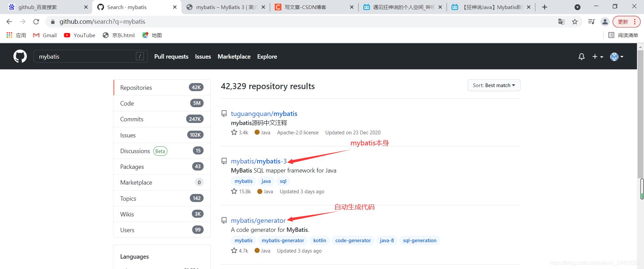644x269 pixels.
Task: Open the 京东.html bookmark
Action: [x=119, y=35]
